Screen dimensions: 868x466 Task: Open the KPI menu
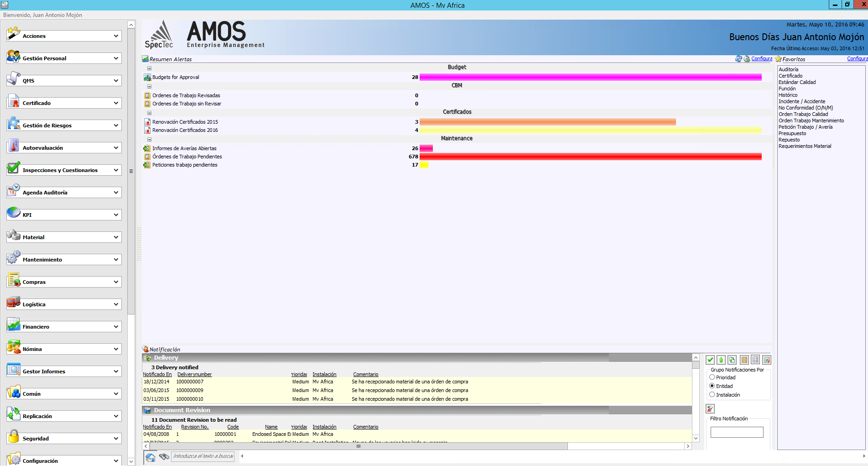pyautogui.click(x=63, y=214)
